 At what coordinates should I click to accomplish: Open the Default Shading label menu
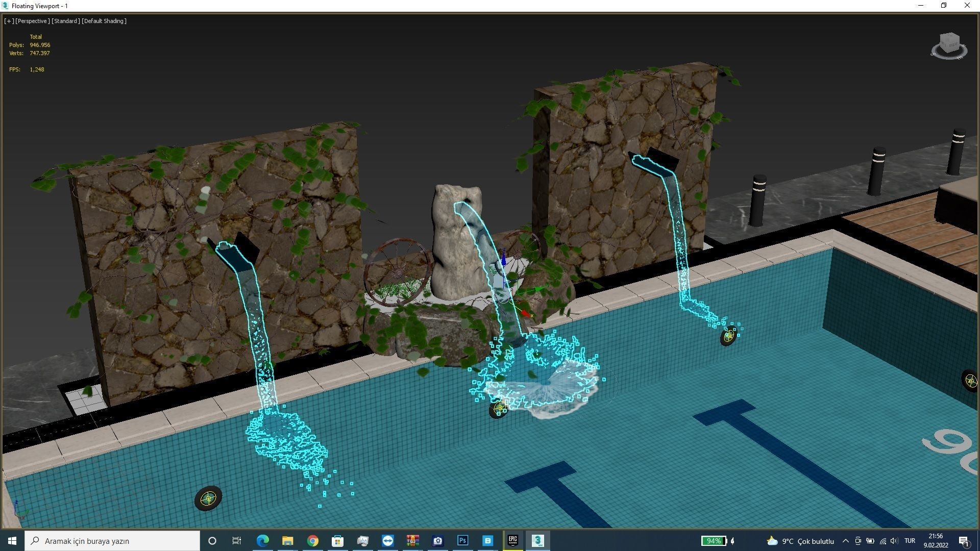click(104, 21)
